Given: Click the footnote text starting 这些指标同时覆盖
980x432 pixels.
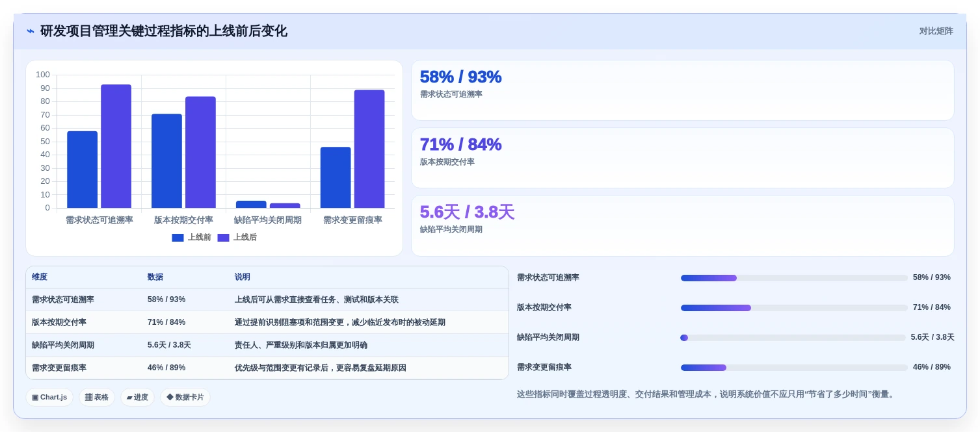Looking at the screenshot, I should point(707,394).
